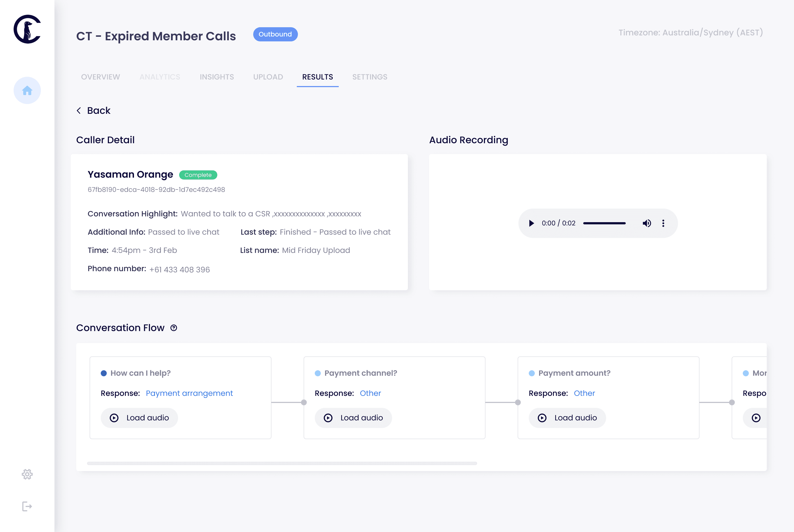Screen dimensions: 794x532
Task: Load audio for Payment amount step
Action: click(x=567, y=418)
